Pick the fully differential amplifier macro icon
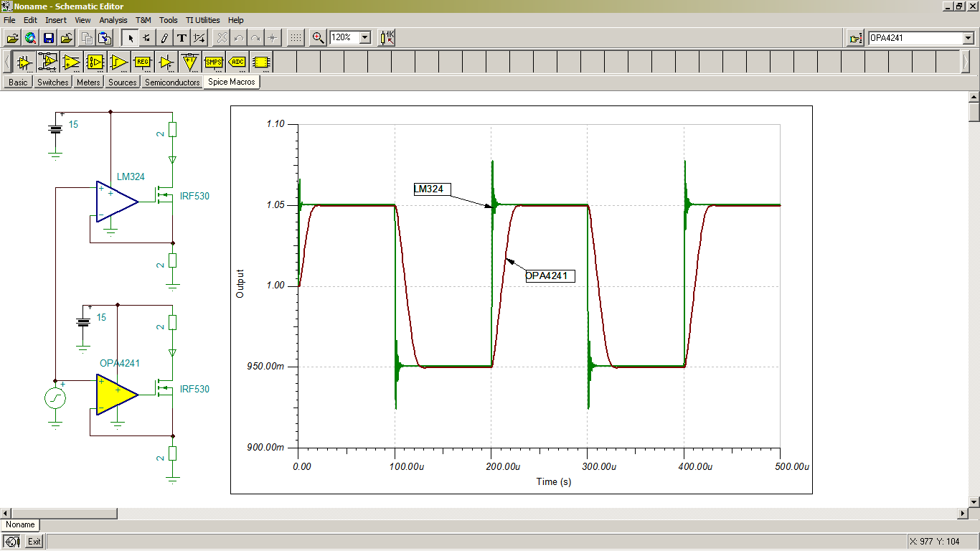The image size is (980, 551). click(72, 62)
